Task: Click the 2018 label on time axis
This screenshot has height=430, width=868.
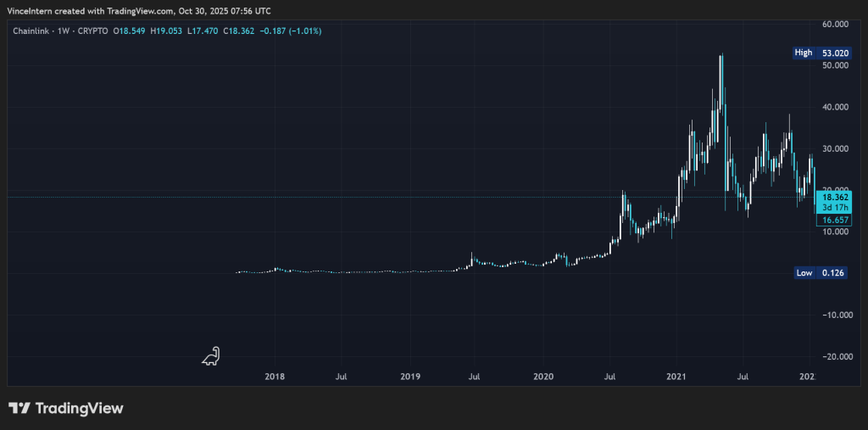Action: [x=275, y=376]
